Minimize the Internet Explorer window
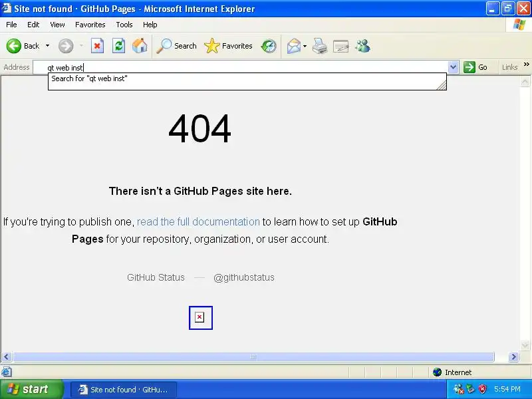The image size is (532, 399). tap(492, 9)
